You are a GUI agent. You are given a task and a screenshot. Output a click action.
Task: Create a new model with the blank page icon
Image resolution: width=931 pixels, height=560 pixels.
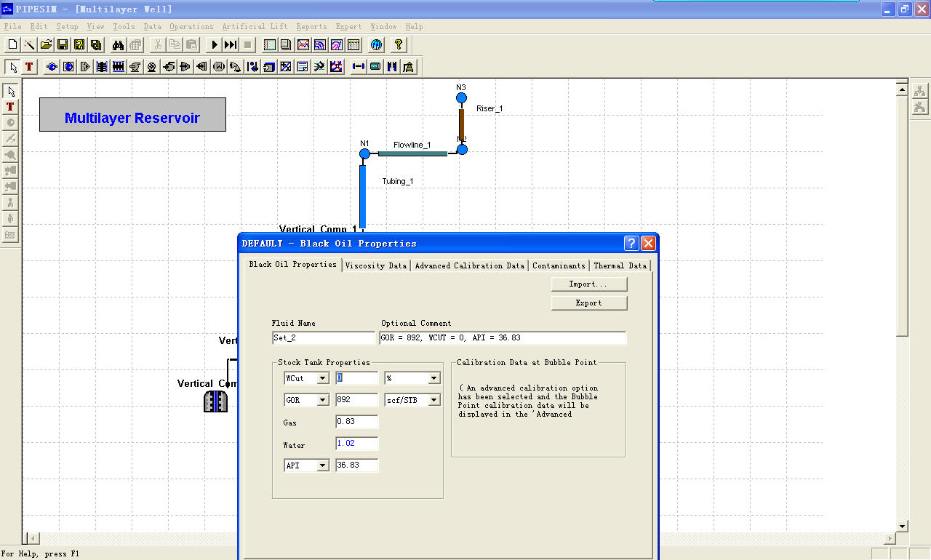(12, 44)
